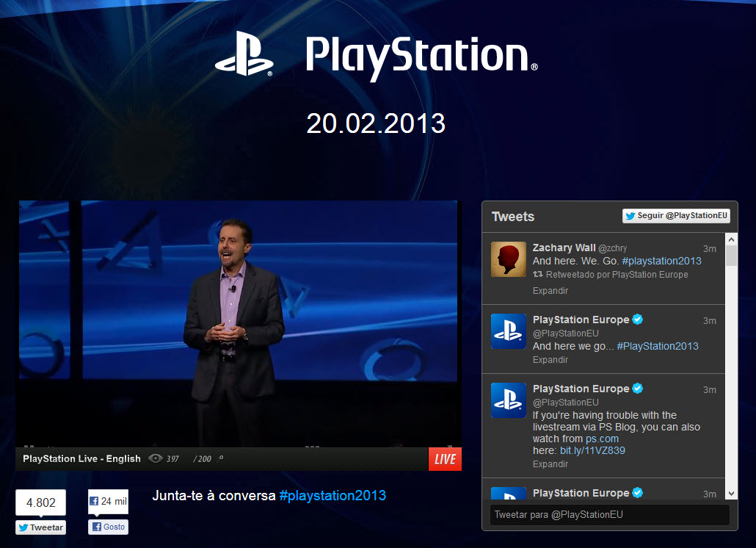756x548 pixels.
Task: Click the live video stream player
Action: pos(239,323)
